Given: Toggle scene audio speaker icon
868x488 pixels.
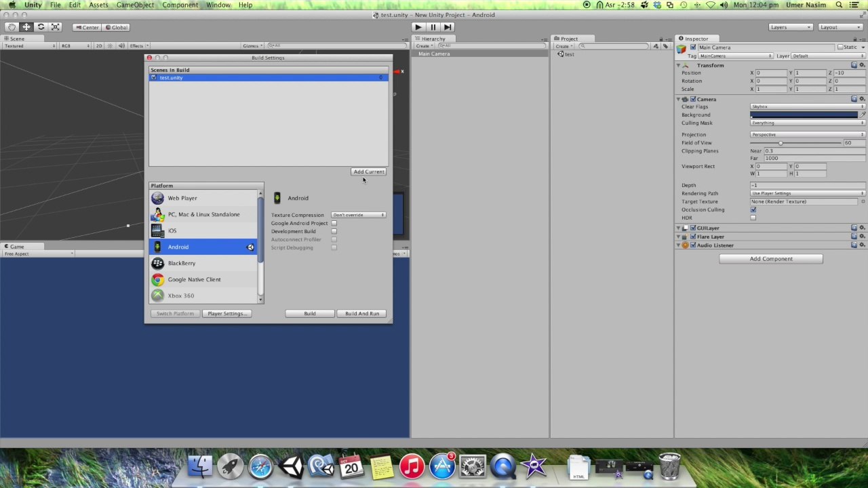Looking at the screenshot, I should click(121, 45).
